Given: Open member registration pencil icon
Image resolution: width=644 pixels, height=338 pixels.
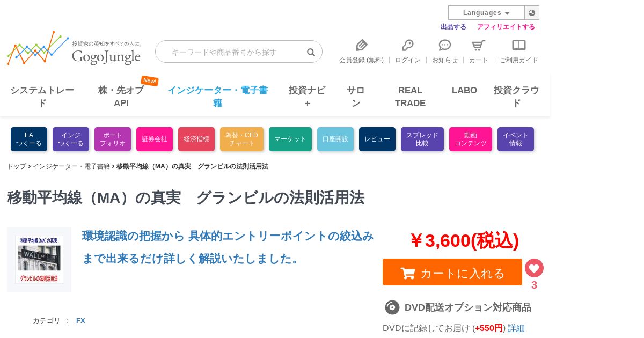Looking at the screenshot, I should [362, 45].
